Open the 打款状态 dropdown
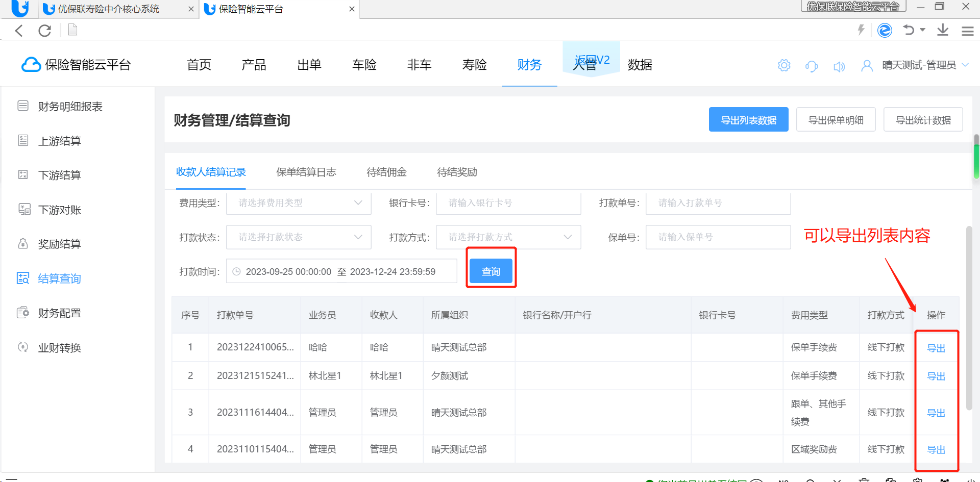980x482 pixels. point(299,237)
